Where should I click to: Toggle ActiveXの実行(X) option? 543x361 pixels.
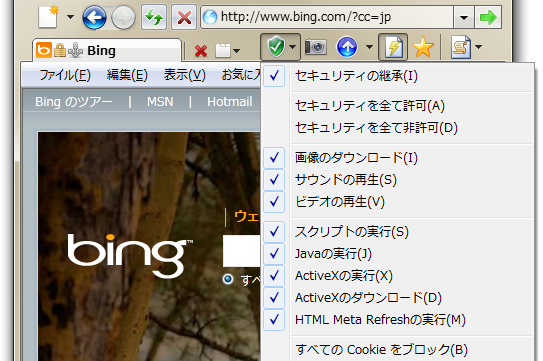click(398, 276)
